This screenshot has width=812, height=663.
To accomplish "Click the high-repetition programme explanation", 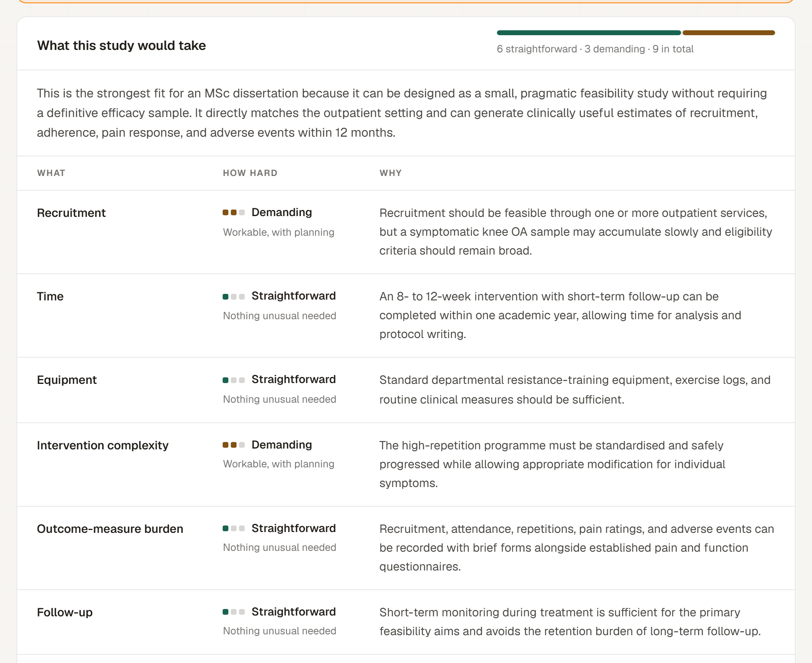I will 552,464.
